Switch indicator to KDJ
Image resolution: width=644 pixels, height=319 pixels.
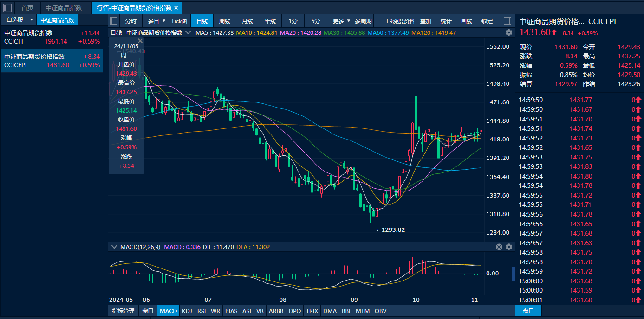(x=187, y=311)
